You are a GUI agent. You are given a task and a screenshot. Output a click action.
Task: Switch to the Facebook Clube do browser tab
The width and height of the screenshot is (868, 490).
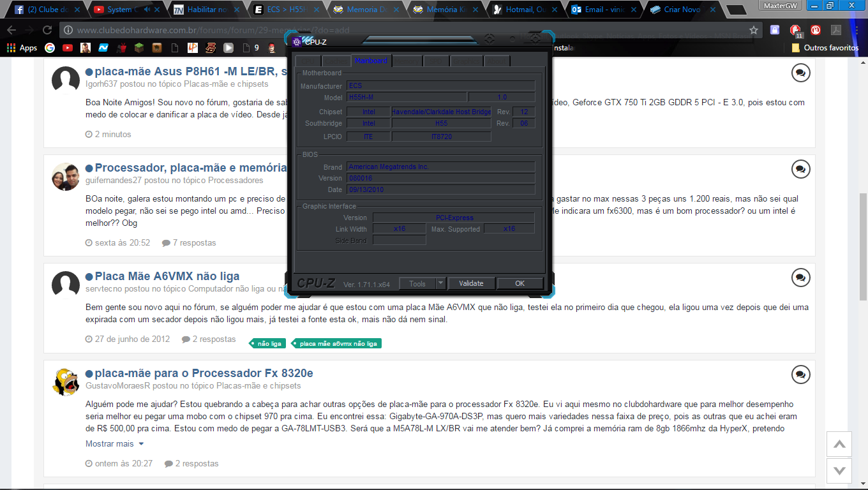click(x=47, y=10)
